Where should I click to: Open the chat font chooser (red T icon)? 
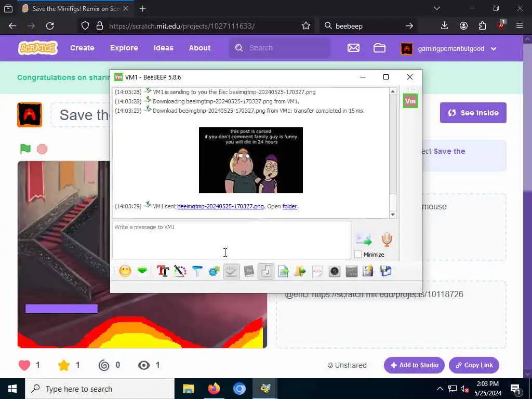coord(163,271)
